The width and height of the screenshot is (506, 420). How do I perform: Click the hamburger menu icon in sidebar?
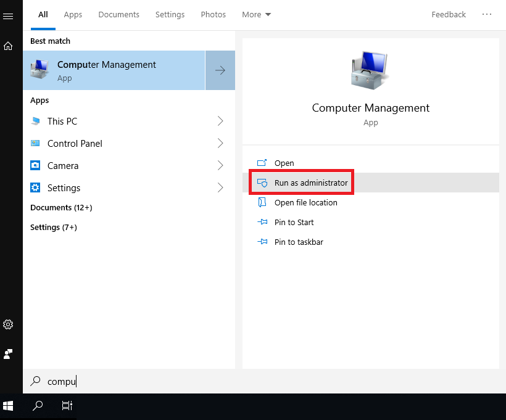click(x=8, y=17)
